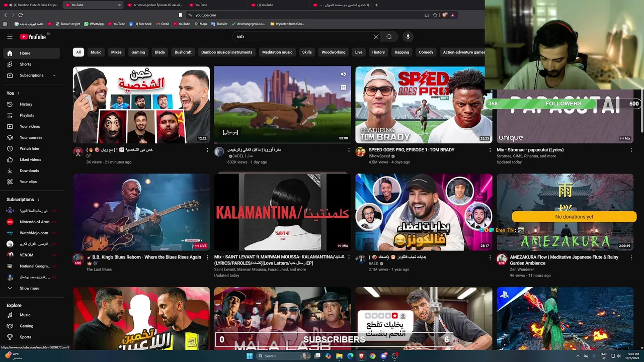The height and width of the screenshot is (362, 644).
Task: Open Music under Explore in sidebar
Action: tap(32, 315)
